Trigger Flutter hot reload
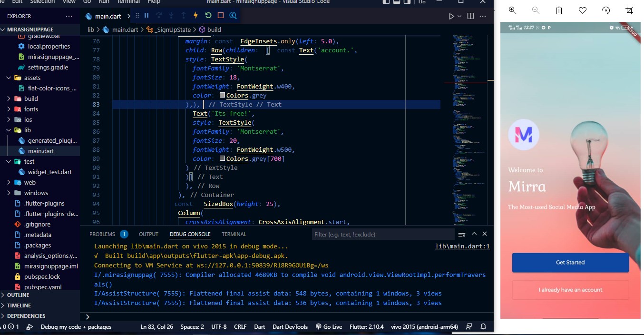644x335 pixels. 195,15
